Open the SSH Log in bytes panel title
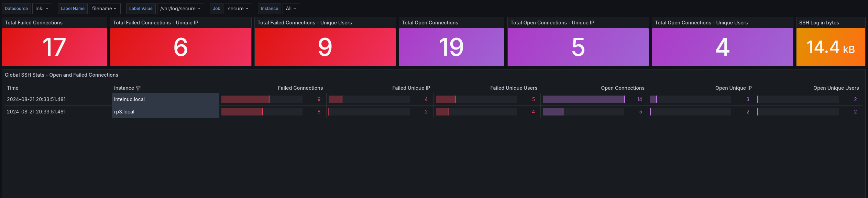Image resolution: width=868 pixels, height=198 pixels. [x=819, y=23]
